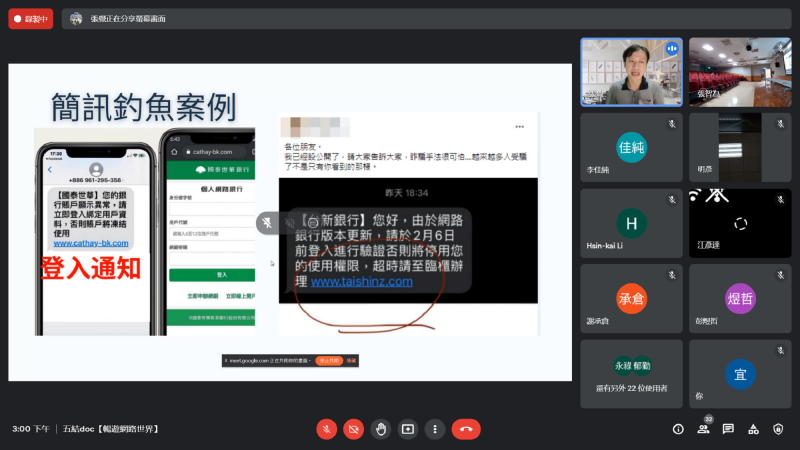This screenshot has height=450, width=800.
Task: Click the 3:00 下午 time text
Action: (31, 429)
